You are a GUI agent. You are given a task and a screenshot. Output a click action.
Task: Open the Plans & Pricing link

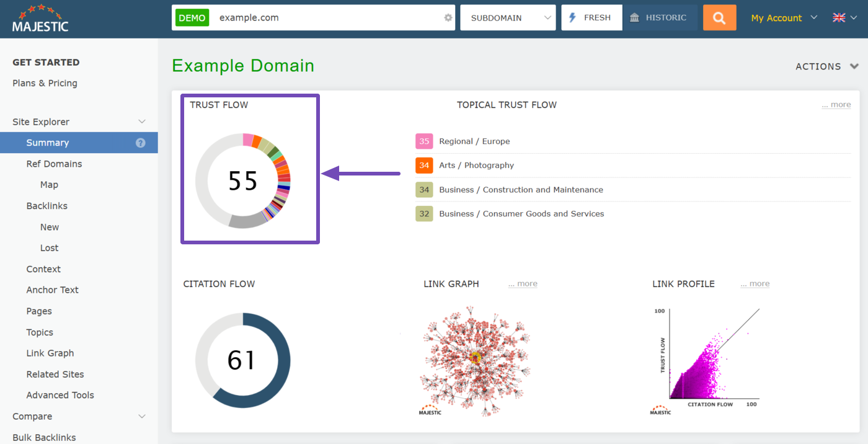pos(45,83)
